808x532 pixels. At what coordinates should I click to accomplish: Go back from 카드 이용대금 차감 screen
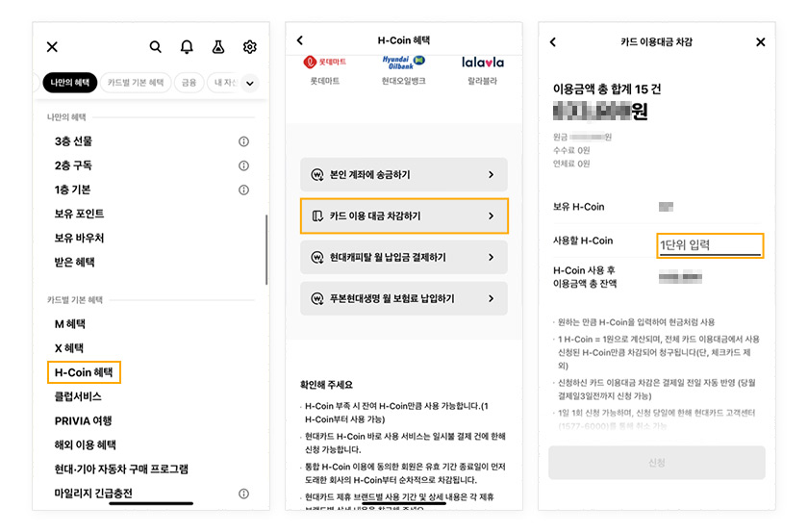coord(553,41)
